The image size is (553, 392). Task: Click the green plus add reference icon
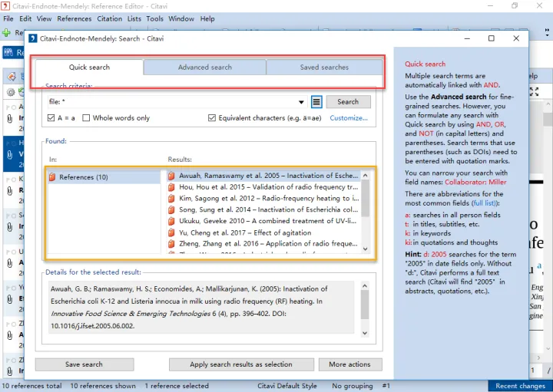pyautogui.click(x=6, y=33)
